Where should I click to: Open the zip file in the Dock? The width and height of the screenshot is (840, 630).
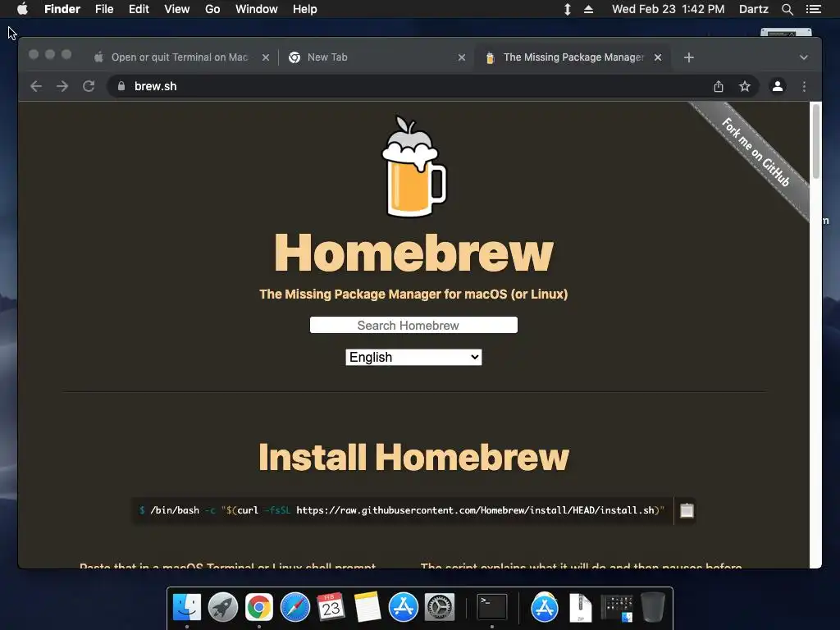pyautogui.click(x=580, y=608)
